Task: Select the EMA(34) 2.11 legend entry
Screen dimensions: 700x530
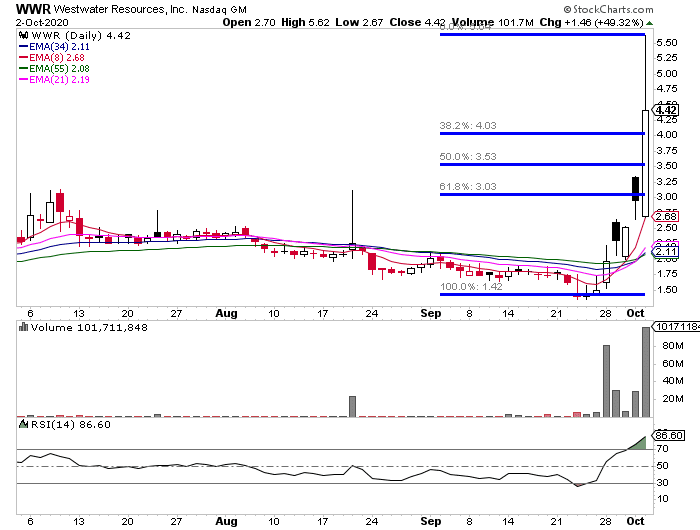Action: 54,46
